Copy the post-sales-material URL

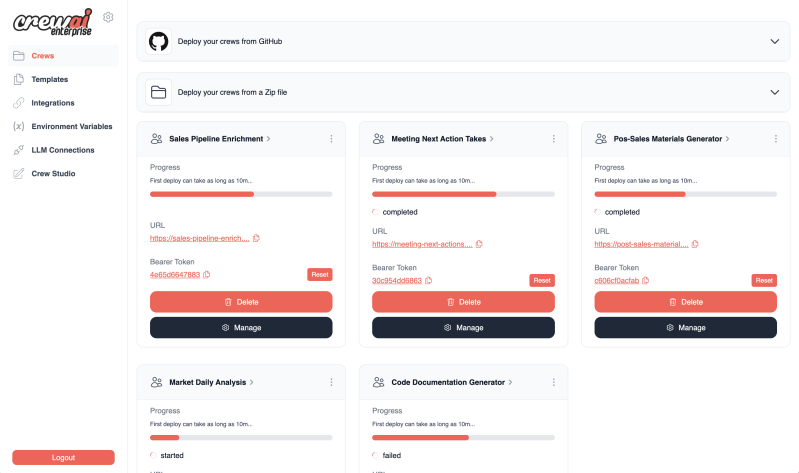(x=695, y=244)
